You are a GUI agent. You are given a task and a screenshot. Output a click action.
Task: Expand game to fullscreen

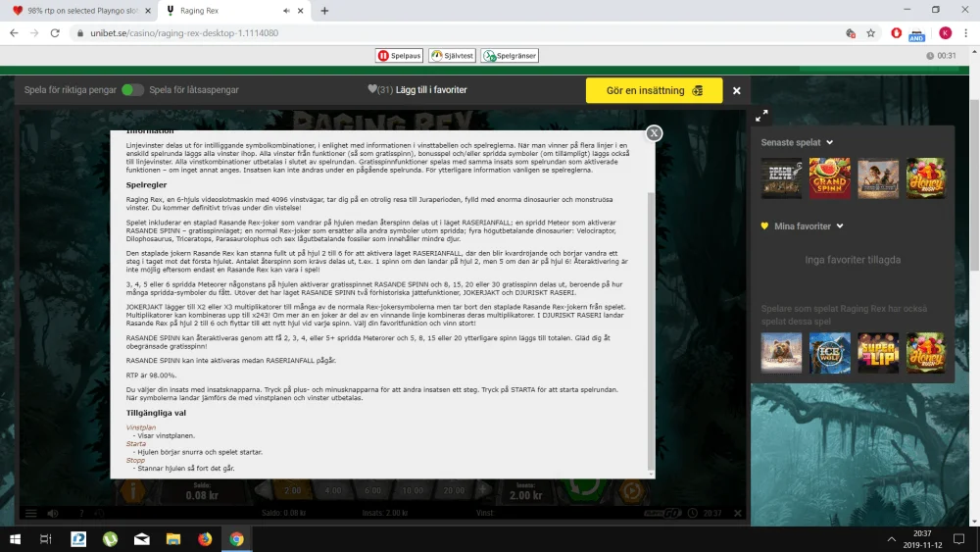point(761,116)
